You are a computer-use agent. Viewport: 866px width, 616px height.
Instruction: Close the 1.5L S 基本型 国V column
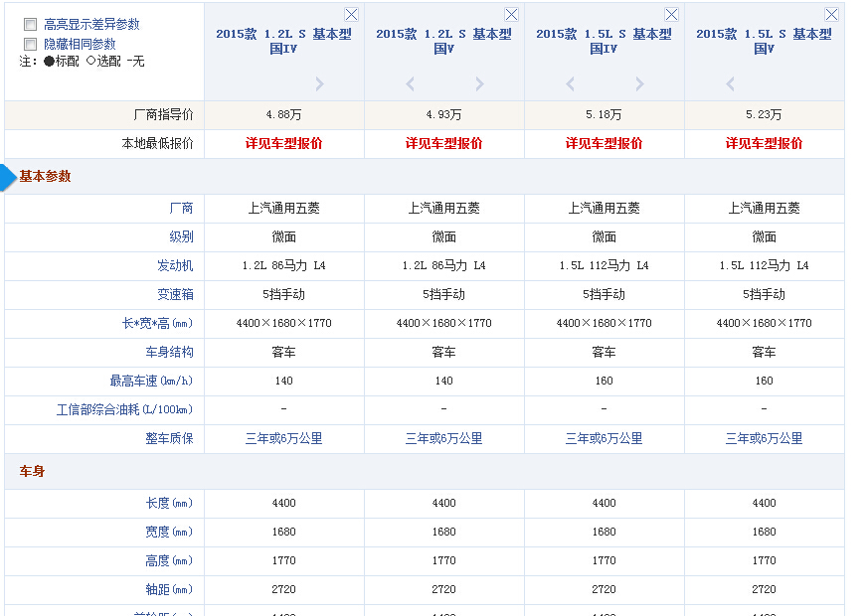click(x=831, y=15)
